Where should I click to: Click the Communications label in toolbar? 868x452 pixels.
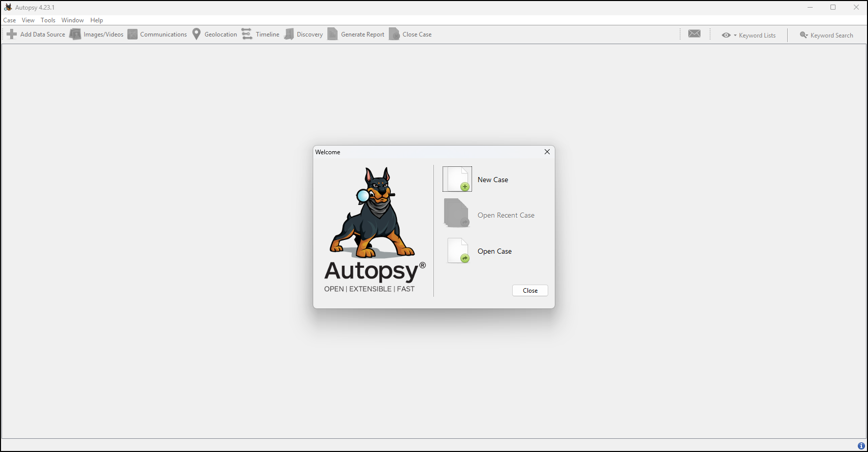163,34
